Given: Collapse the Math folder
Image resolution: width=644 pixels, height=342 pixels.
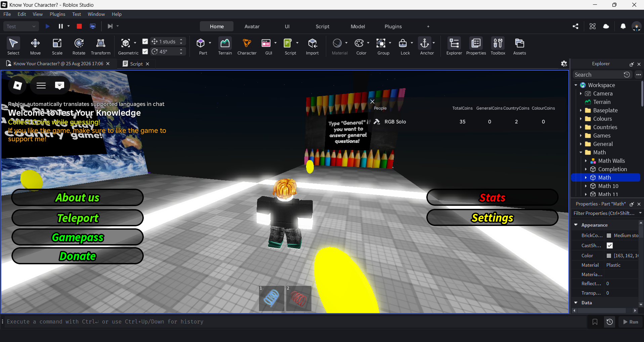Looking at the screenshot, I should pos(581,152).
